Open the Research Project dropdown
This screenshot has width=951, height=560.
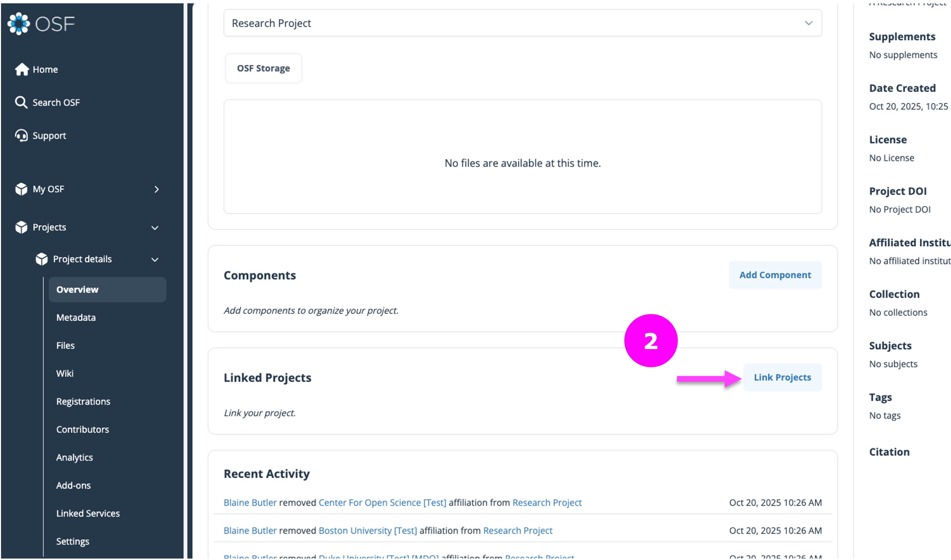(522, 23)
